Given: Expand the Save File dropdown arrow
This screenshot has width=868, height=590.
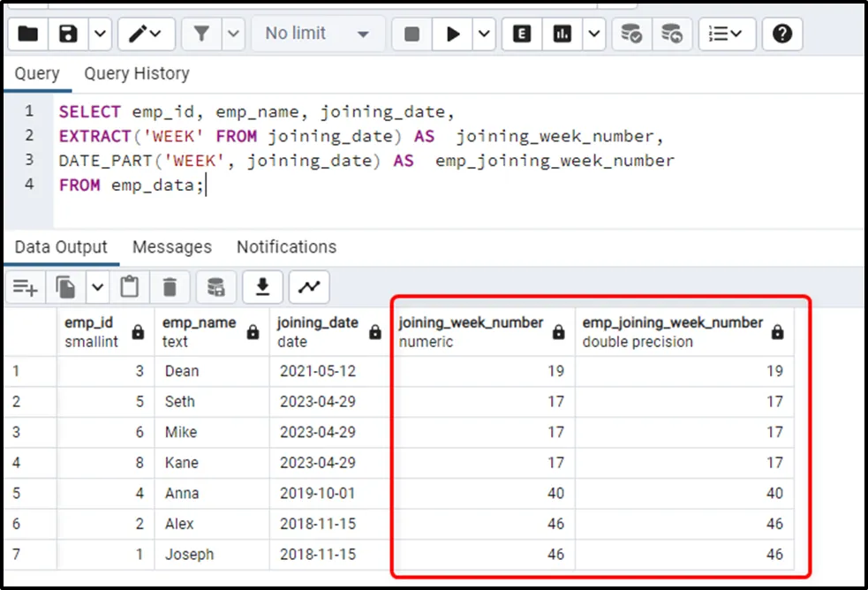Looking at the screenshot, I should 100,34.
